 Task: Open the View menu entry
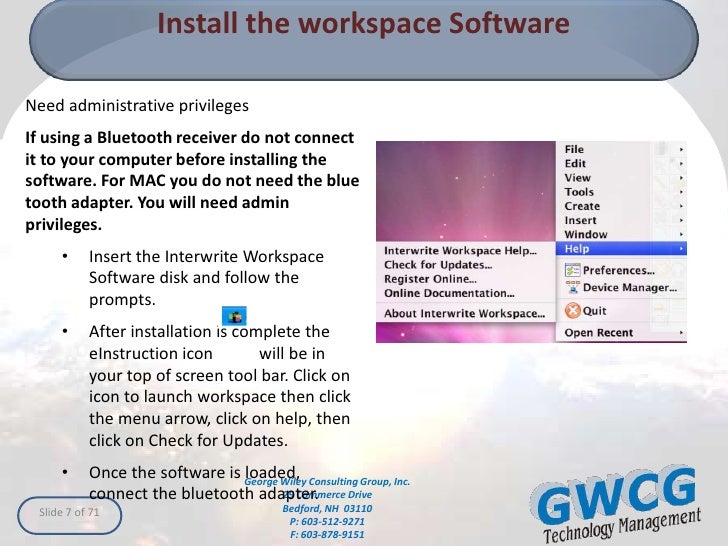pos(621,178)
